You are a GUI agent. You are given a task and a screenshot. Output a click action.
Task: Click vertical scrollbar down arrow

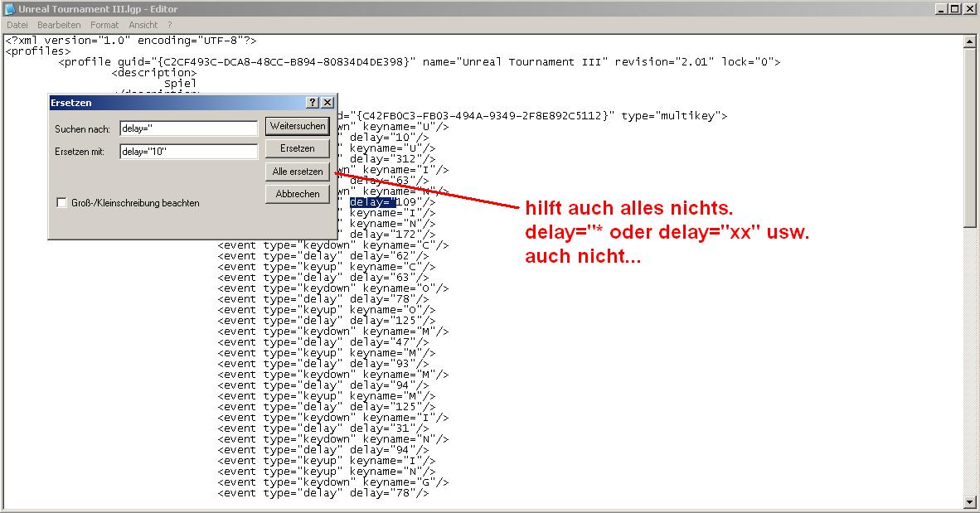tap(969, 501)
